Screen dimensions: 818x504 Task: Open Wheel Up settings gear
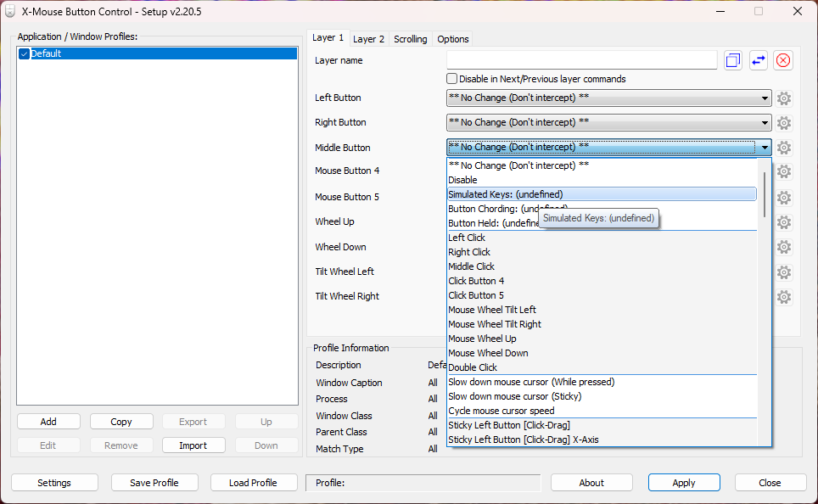(x=783, y=222)
